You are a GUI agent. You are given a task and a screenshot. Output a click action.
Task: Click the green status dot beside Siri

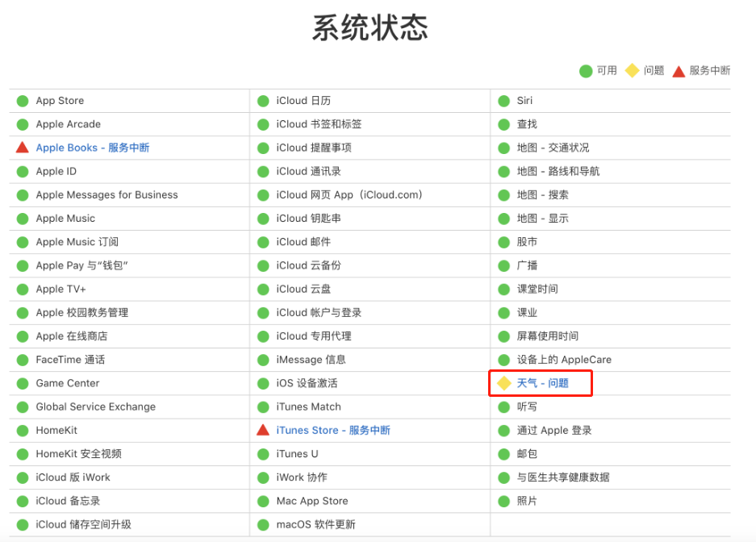[x=503, y=101]
